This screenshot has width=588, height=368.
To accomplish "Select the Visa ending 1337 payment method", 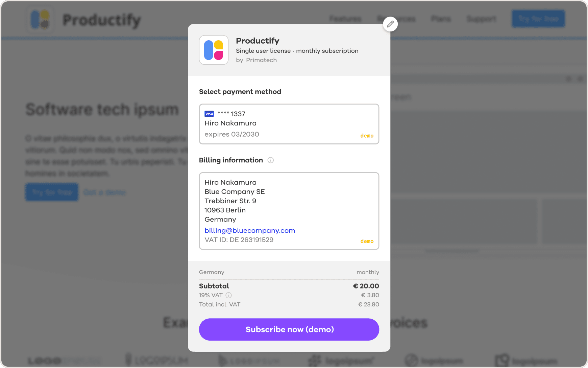I will coord(289,124).
